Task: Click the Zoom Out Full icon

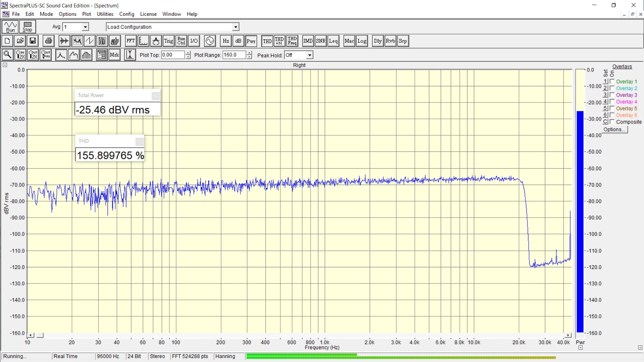Action: 46,55
